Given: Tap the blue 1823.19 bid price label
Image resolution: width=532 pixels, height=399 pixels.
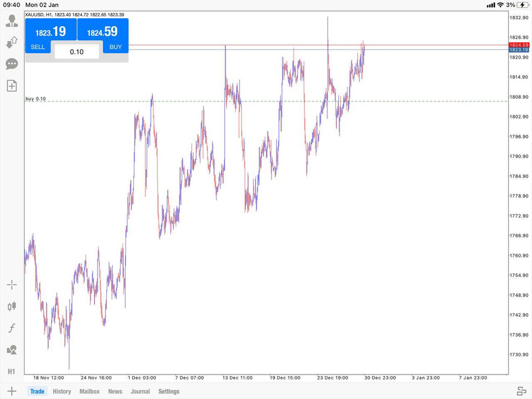Looking at the screenshot, I should coord(519,50).
